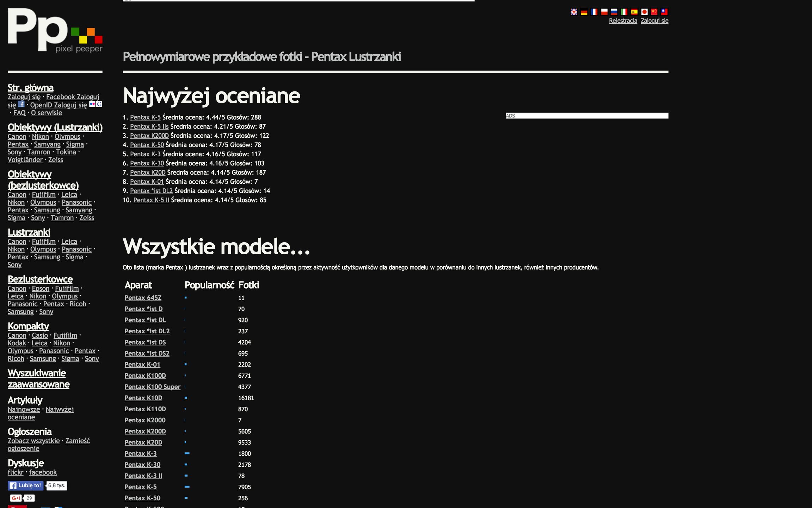This screenshot has height=508, width=812.
Task: Click the G+1 share button
Action: 16,498
